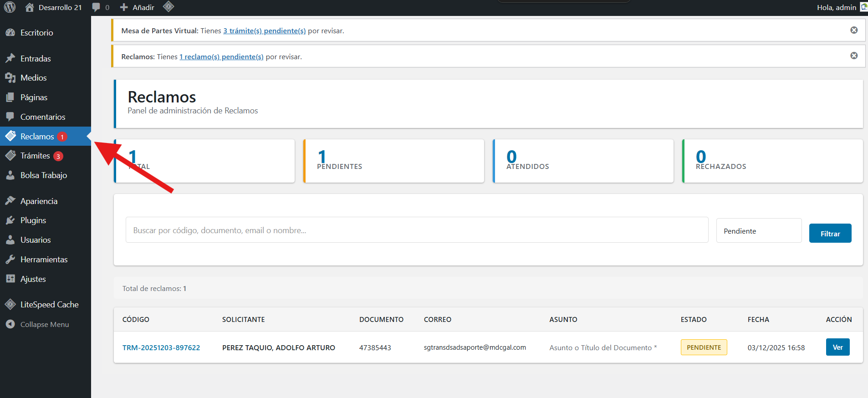Click the Medios media icon
868x398 pixels.
pyautogui.click(x=10, y=78)
